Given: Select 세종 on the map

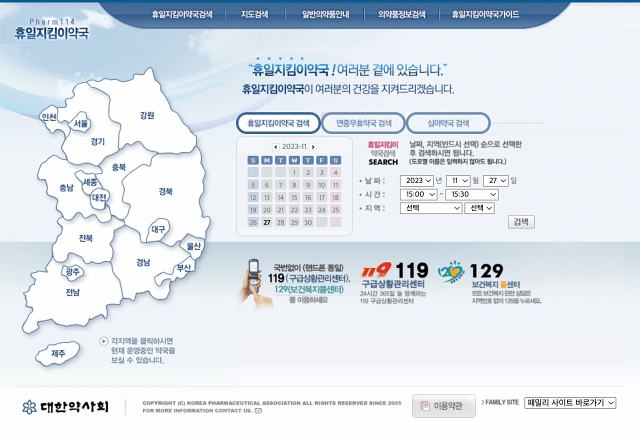Looking at the screenshot, I should 90,182.
